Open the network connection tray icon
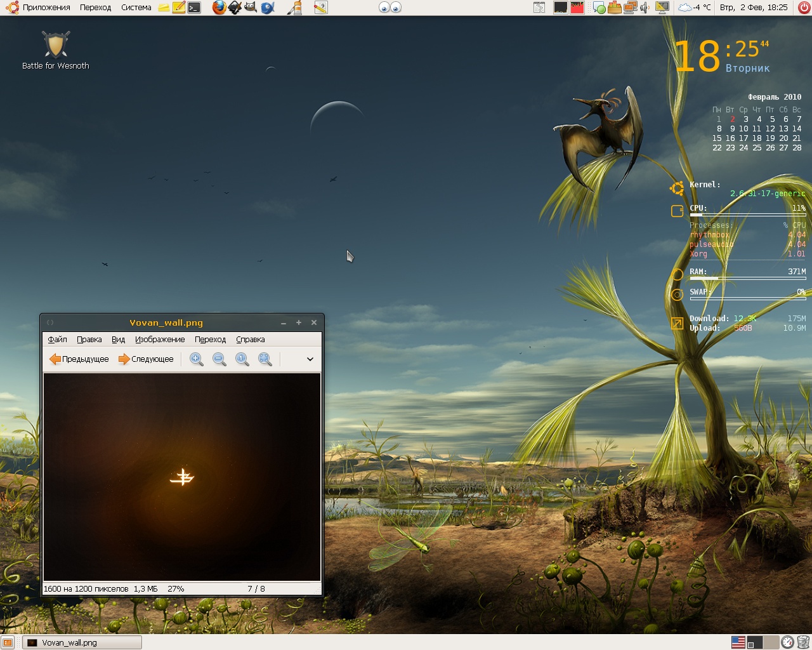812x650 pixels. pos(630,8)
